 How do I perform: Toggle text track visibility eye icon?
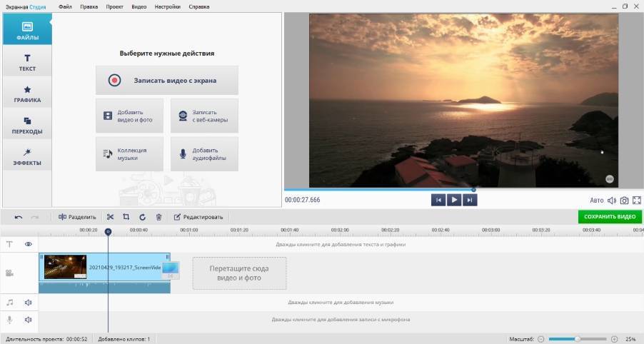click(x=29, y=244)
